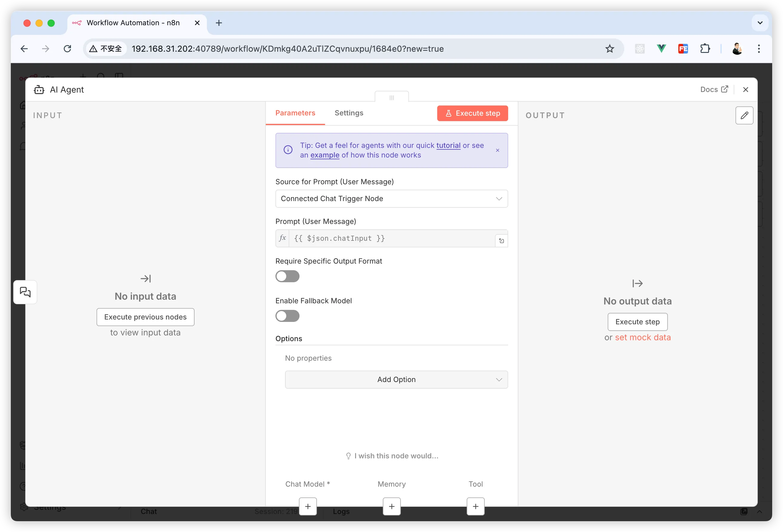Close the AI Agent node panel
The height and width of the screenshot is (532, 783).
coord(745,90)
